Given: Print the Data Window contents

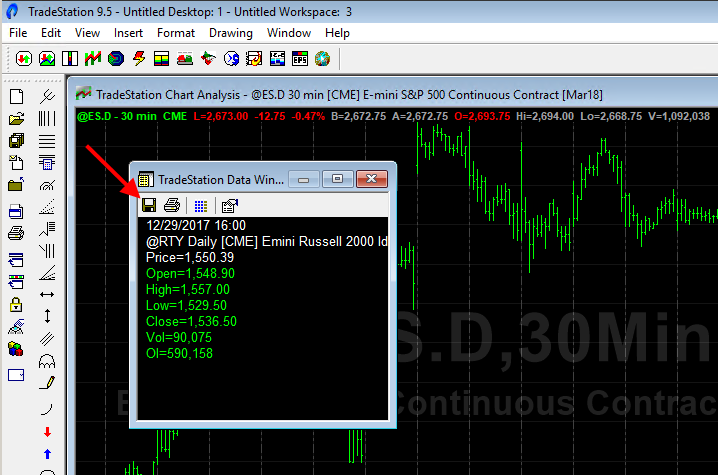Looking at the screenshot, I should click(x=171, y=205).
